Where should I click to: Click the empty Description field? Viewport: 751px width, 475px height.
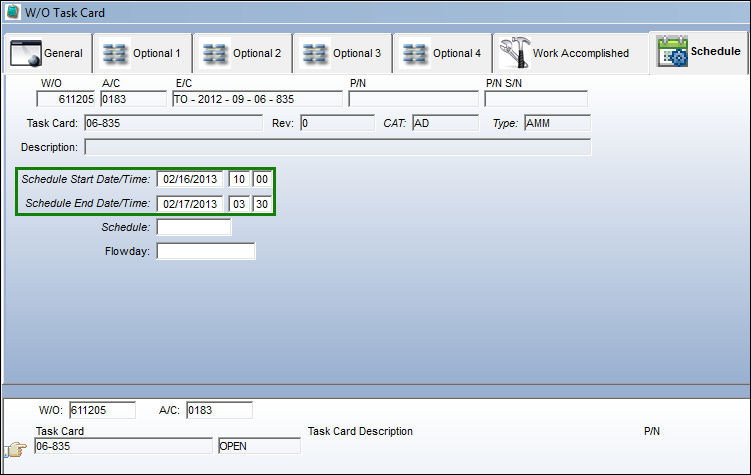tap(338, 147)
